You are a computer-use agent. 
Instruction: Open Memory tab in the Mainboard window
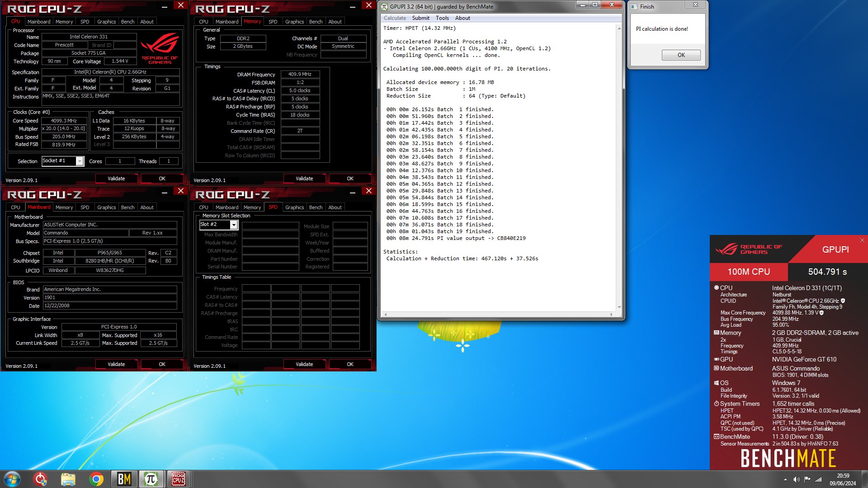pos(64,207)
